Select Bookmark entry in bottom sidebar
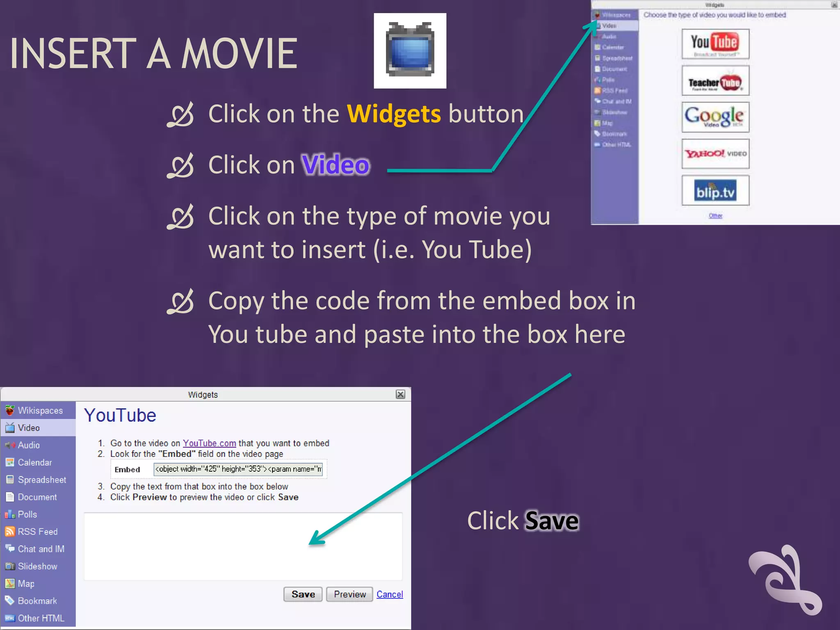 tap(38, 601)
